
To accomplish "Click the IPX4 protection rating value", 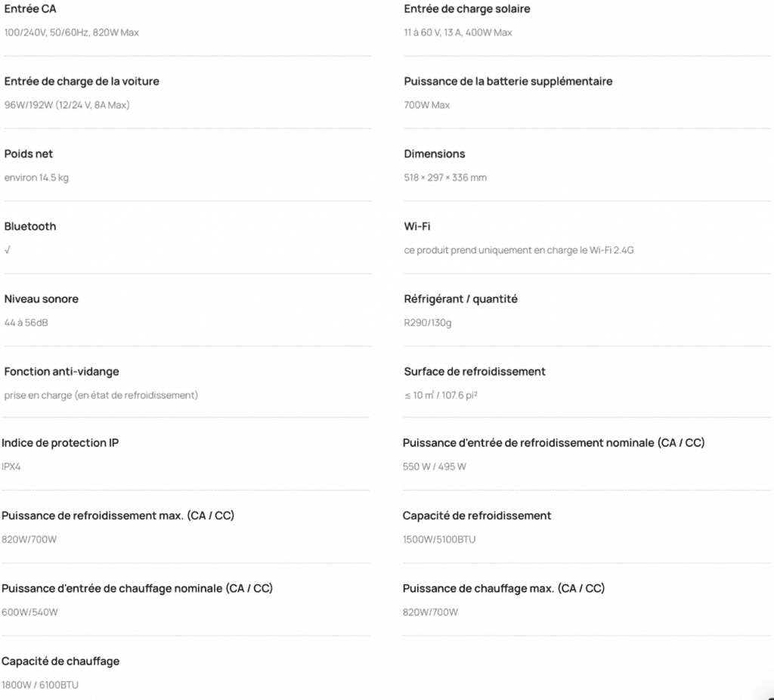I will [x=11, y=467].
